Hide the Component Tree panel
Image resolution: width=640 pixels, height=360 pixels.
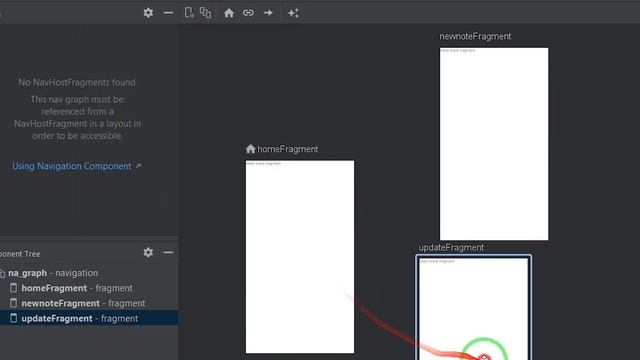(x=168, y=253)
